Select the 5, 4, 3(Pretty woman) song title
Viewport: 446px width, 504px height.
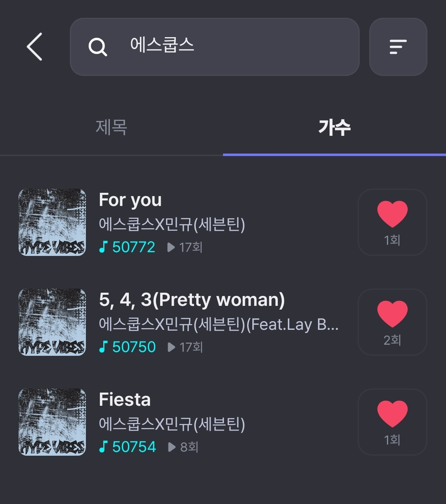click(192, 300)
